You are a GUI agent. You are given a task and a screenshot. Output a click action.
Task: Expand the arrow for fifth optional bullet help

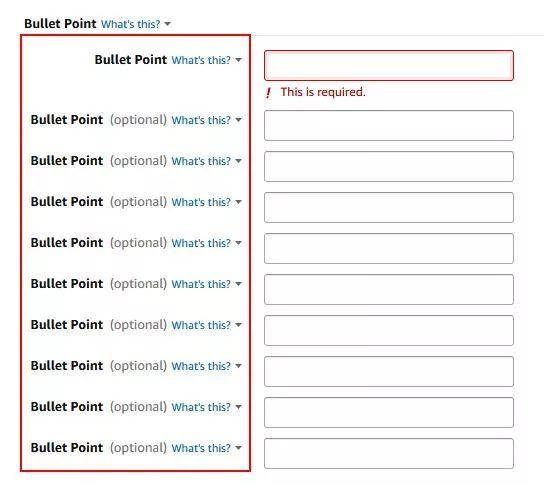coord(238,284)
